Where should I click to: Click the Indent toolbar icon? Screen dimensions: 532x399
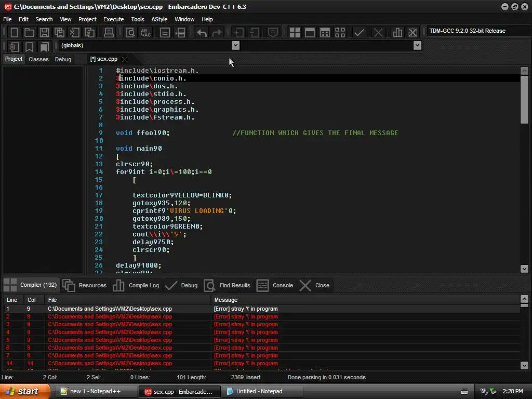point(238,33)
